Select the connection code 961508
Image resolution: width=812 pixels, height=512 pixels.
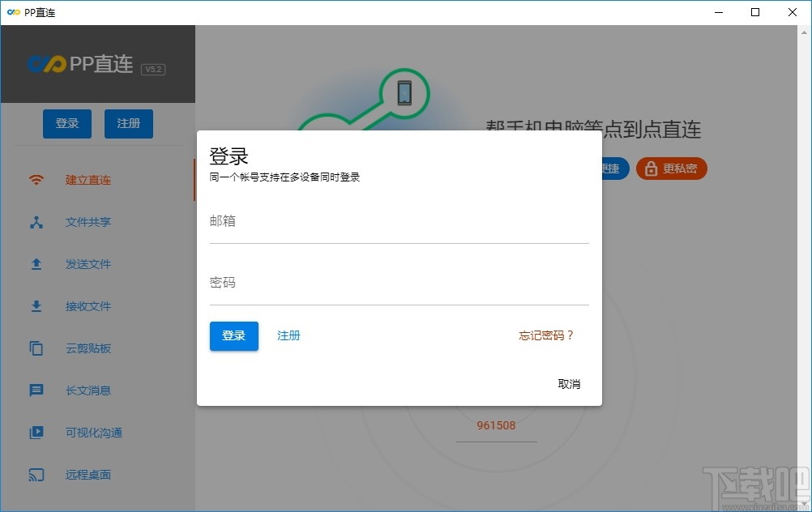(496, 425)
